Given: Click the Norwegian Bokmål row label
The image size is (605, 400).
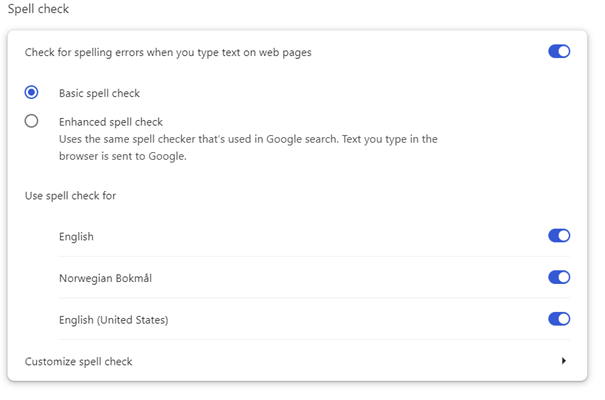Looking at the screenshot, I should [x=105, y=278].
